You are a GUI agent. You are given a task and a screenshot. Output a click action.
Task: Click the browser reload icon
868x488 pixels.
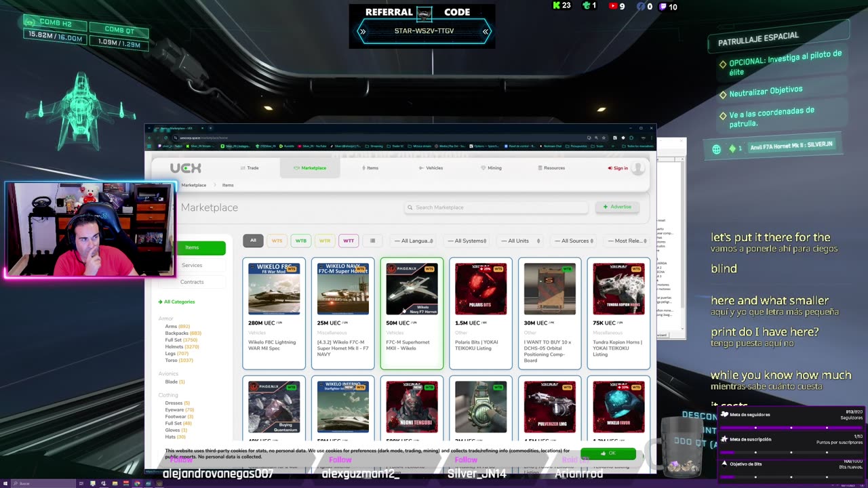(x=166, y=138)
